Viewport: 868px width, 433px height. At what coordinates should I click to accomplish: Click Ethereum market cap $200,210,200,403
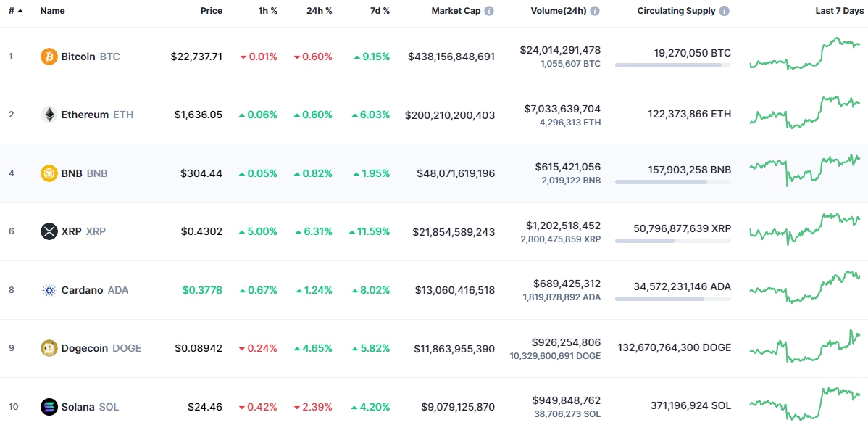(x=450, y=115)
